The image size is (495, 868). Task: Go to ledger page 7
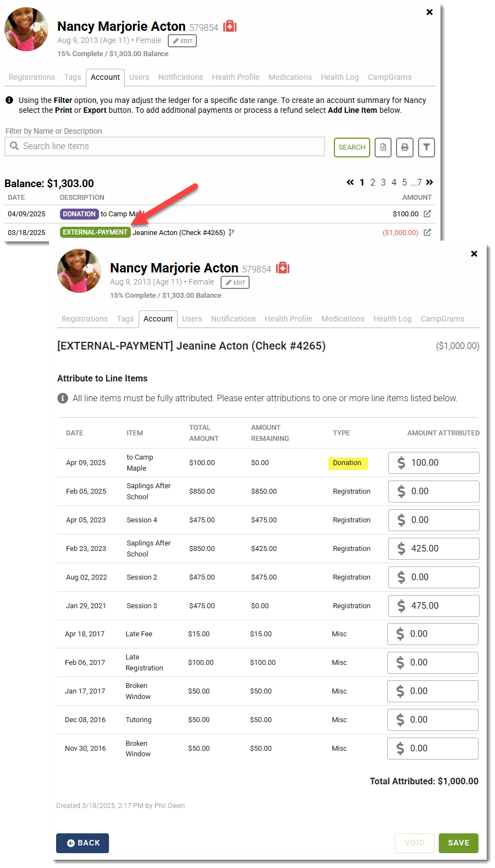tap(419, 182)
